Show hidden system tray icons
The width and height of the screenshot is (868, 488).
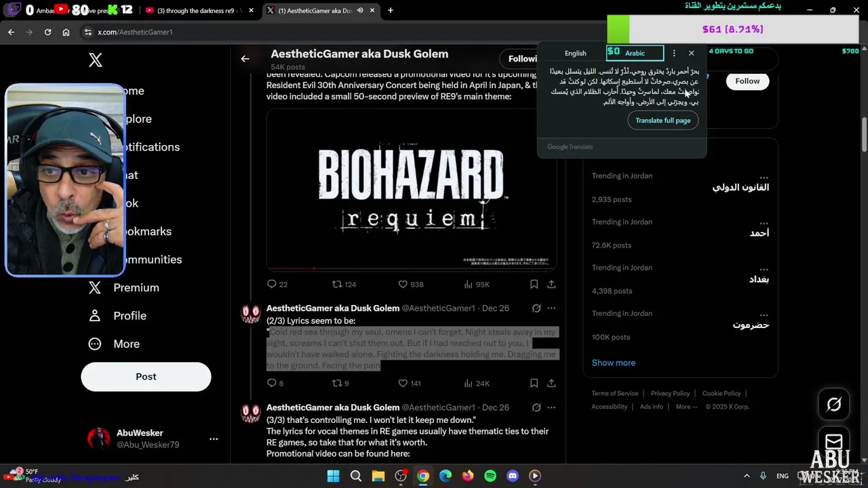coord(747,476)
